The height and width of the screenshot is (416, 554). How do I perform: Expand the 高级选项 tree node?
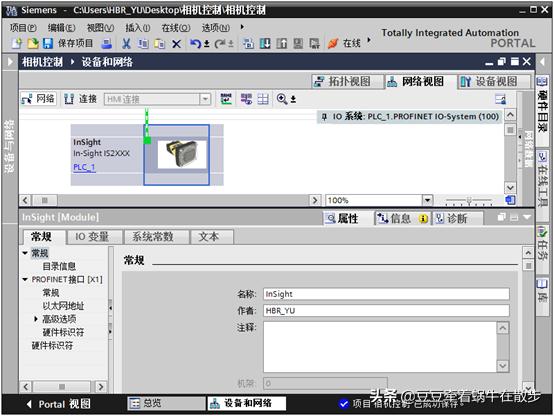point(36,319)
